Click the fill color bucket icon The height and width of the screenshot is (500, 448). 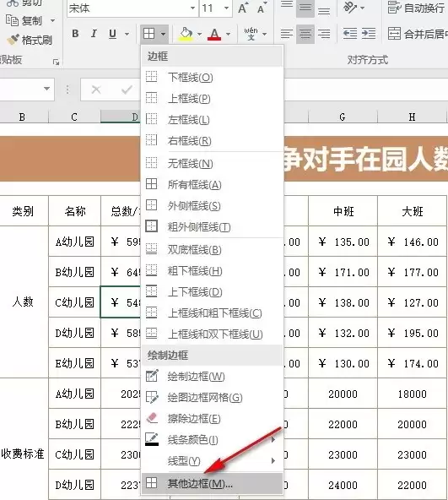click(186, 34)
